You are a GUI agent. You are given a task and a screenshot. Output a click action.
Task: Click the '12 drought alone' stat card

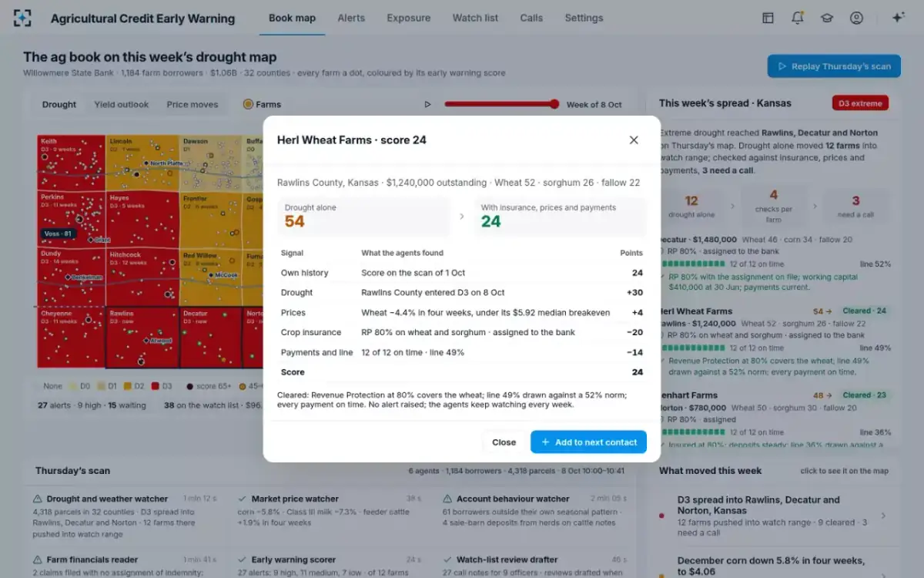[x=691, y=206]
